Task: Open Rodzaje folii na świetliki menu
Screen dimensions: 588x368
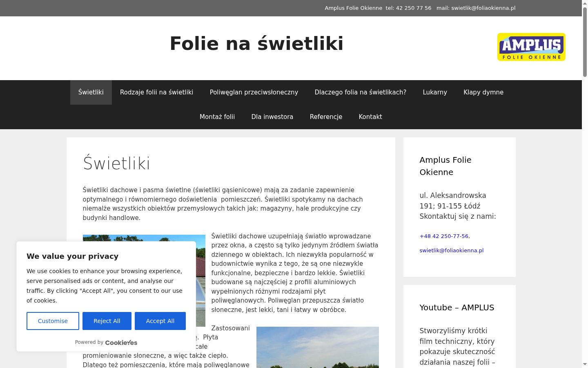Action: pyautogui.click(x=156, y=92)
